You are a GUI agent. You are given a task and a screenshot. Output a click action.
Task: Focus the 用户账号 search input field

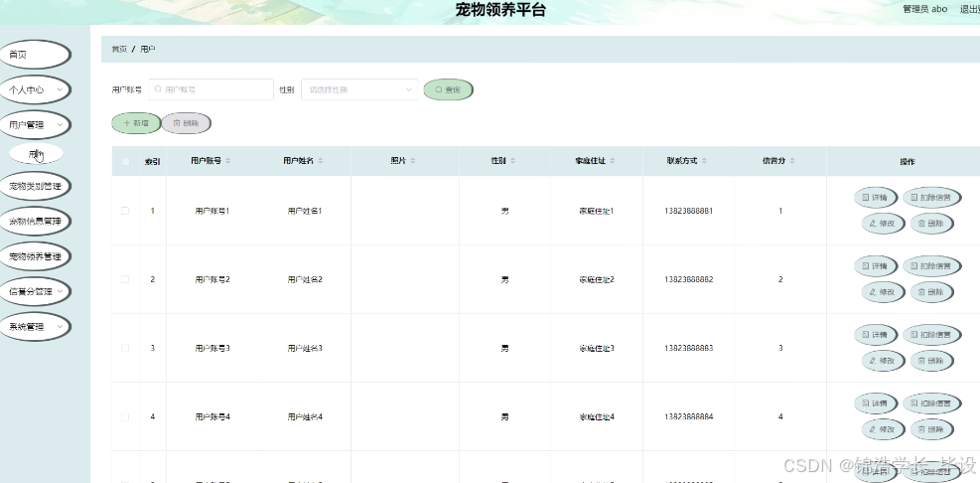[211, 89]
